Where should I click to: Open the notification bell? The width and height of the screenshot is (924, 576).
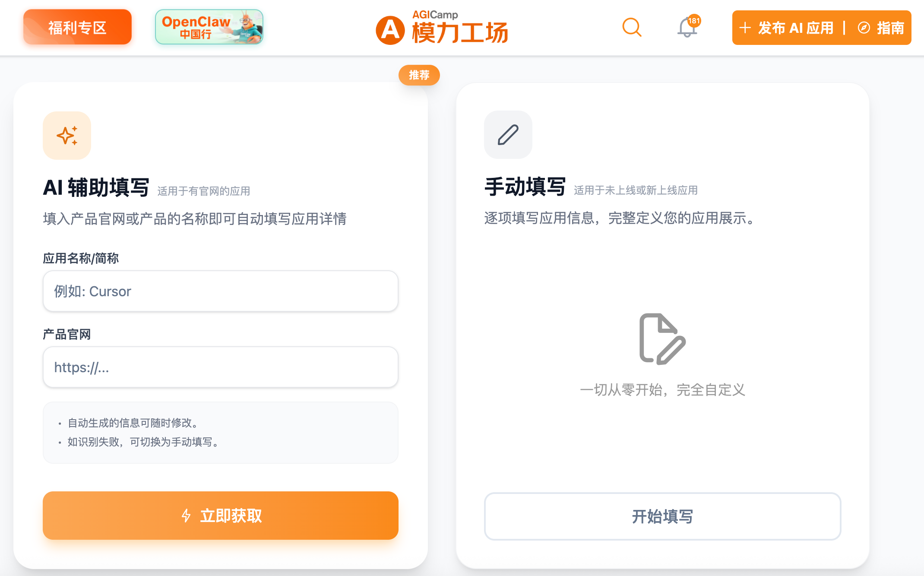point(687,28)
